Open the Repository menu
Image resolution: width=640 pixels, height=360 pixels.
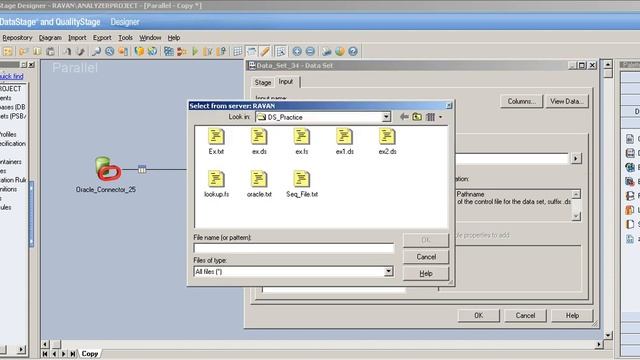[x=17, y=38]
